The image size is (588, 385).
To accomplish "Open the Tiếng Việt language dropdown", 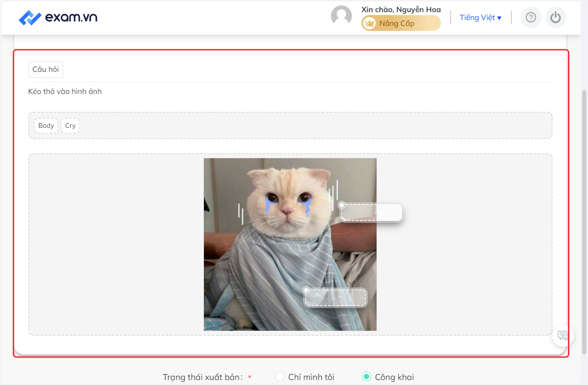I will click(x=480, y=18).
